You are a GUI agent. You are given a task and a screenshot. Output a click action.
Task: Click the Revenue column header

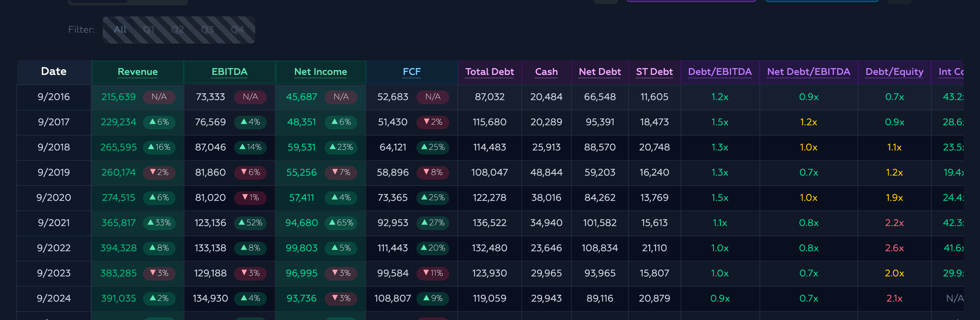coord(138,72)
